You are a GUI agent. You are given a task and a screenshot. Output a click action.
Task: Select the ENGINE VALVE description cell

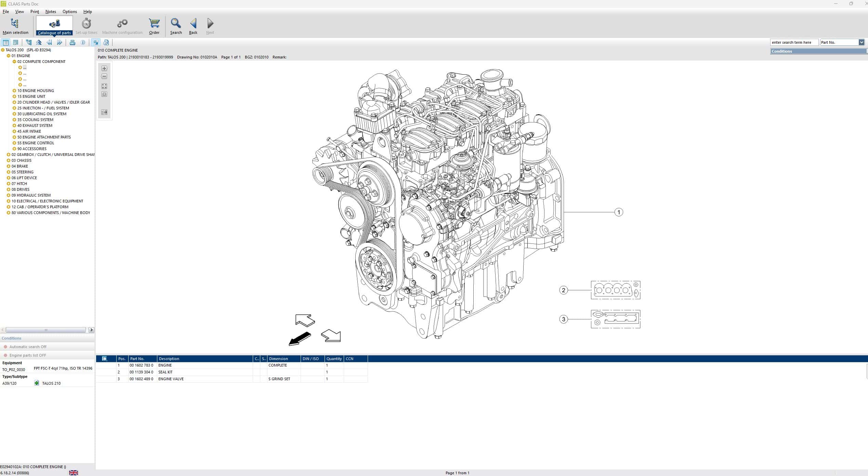(x=205, y=379)
